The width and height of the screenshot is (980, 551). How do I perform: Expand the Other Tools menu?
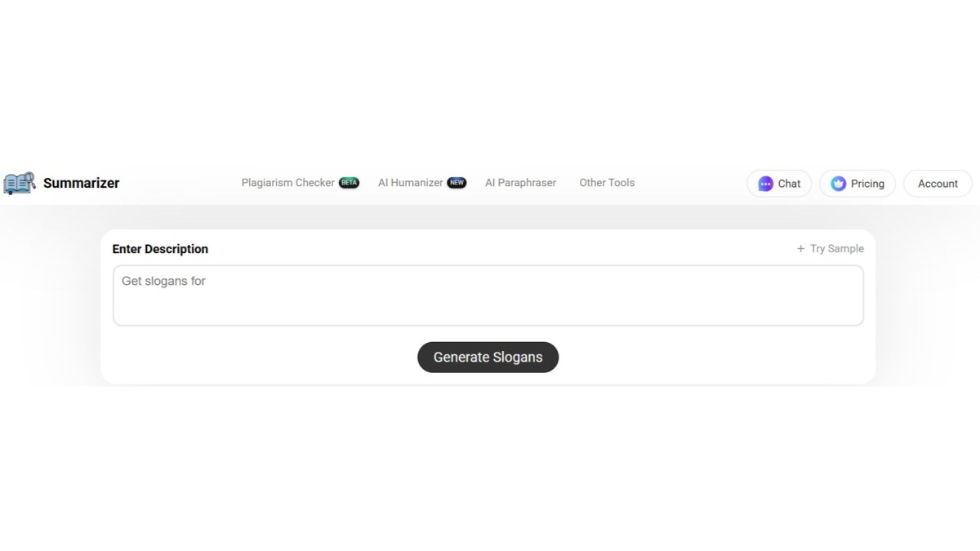(x=607, y=183)
